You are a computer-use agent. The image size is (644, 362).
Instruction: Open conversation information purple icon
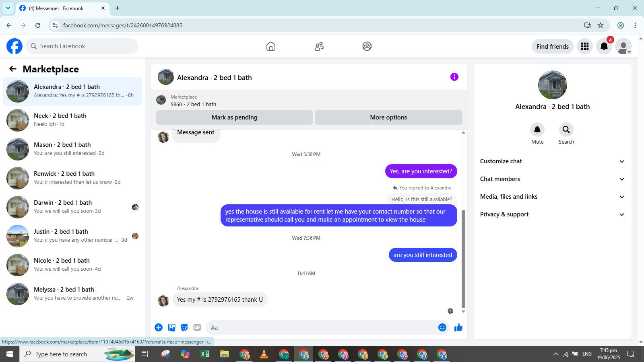[454, 77]
